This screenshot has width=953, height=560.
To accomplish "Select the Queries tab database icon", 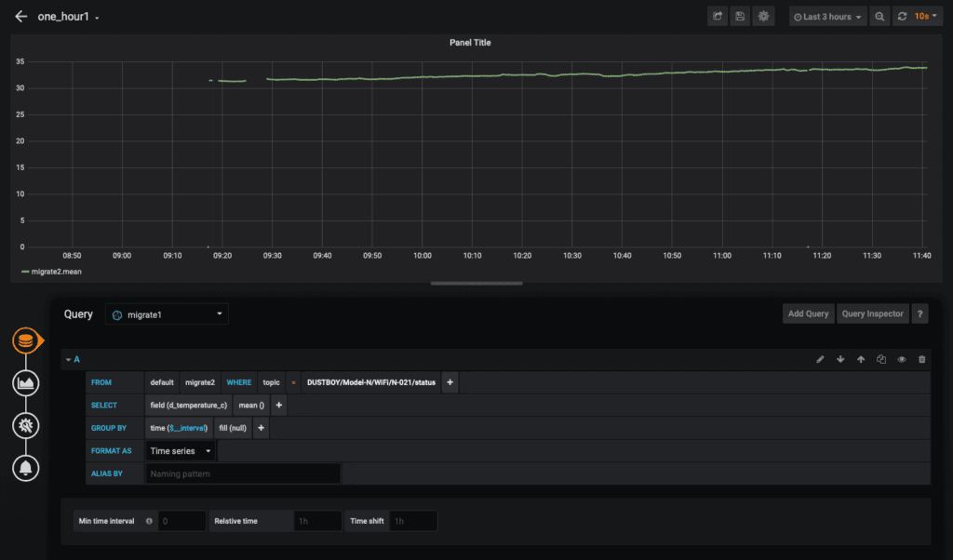I will pos(25,340).
